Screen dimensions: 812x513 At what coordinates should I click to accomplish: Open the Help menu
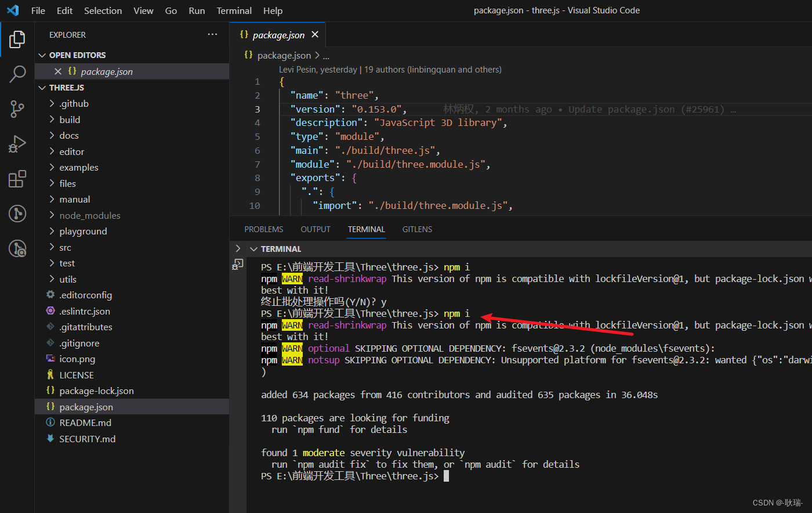pos(273,10)
